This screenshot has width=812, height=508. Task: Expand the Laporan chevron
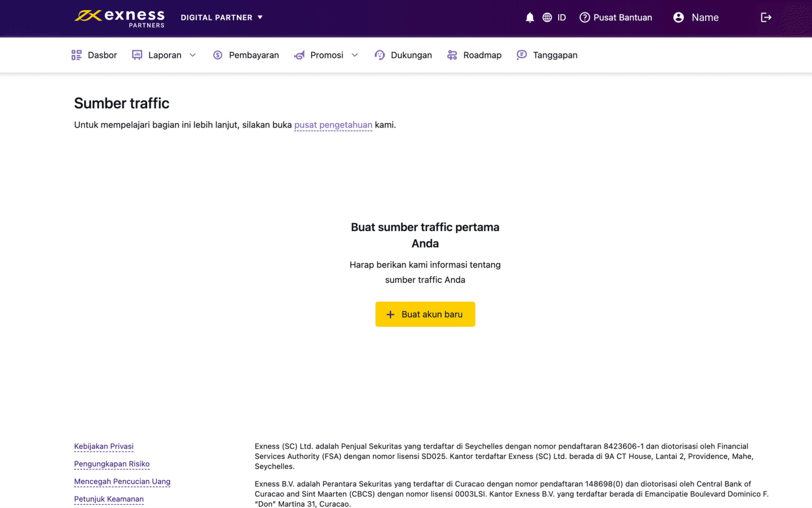click(x=193, y=55)
